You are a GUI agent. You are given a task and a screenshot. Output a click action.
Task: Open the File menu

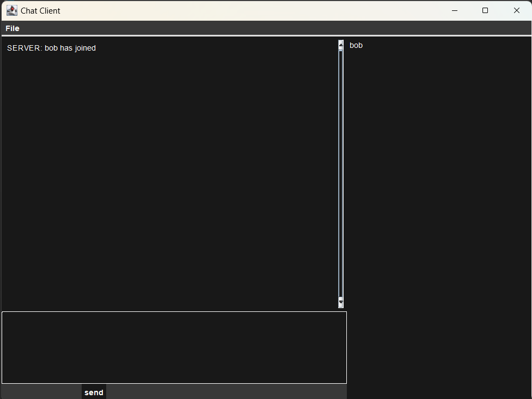[x=13, y=28]
